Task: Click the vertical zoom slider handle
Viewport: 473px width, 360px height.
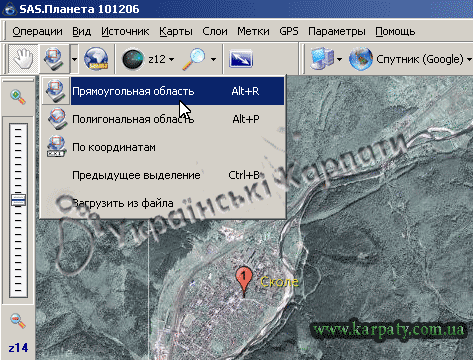Action: click(18, 200)
